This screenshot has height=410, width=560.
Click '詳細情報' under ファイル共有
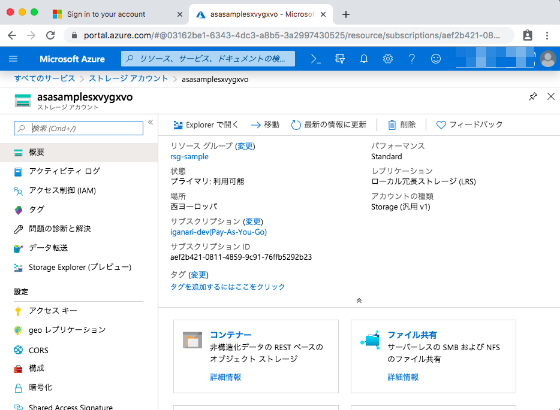403,377
